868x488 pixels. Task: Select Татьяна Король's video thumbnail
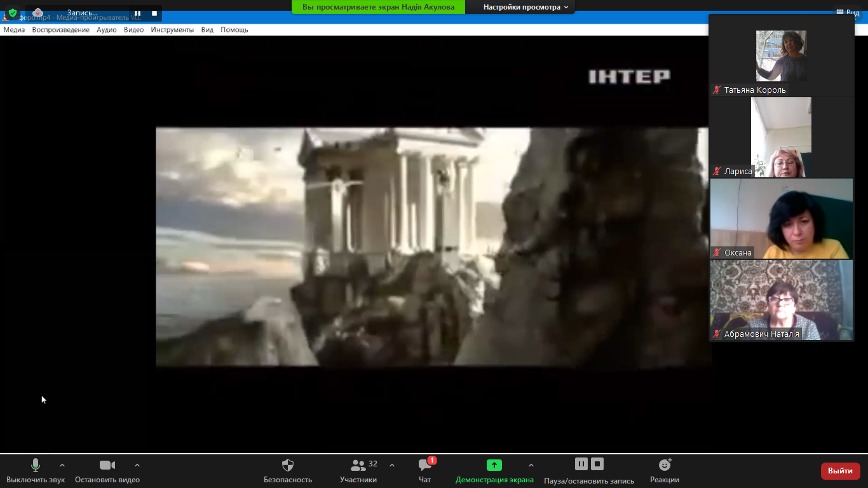[x=781, y=56]
